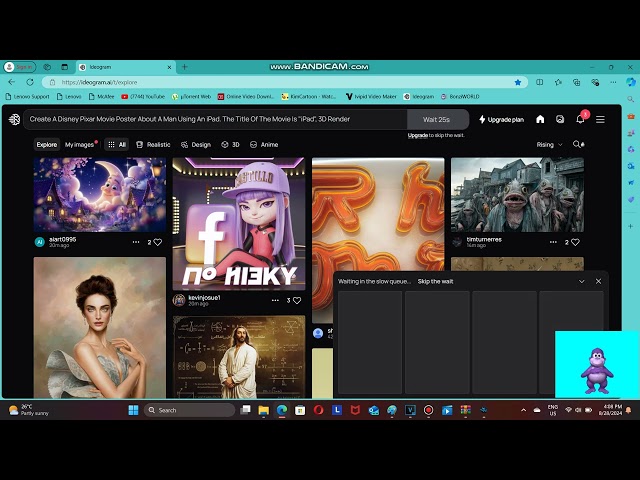This screenshot has width=640, height=480.
Task: Open the chalkboard robed man thumbnail
Action: 239,357
